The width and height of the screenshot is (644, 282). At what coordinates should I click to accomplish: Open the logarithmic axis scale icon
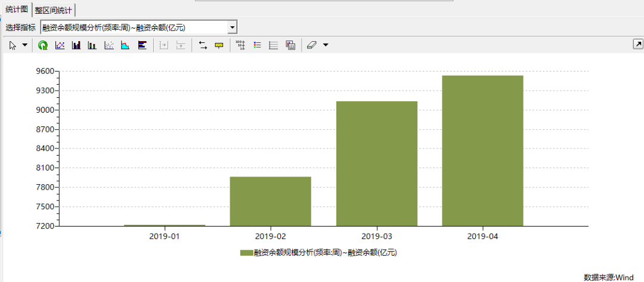point(241,45)
